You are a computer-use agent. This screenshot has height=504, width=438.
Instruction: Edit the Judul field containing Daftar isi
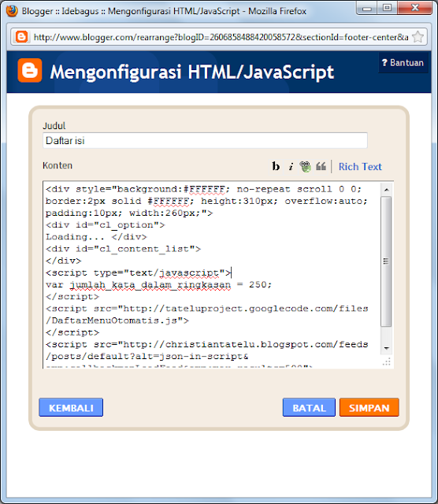click(x=205, y=140)
